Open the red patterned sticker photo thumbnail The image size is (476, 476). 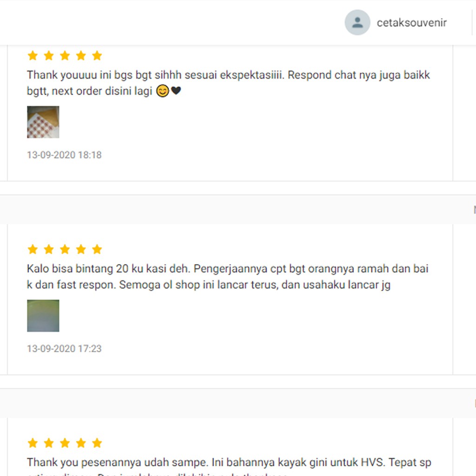click(43, 122)
